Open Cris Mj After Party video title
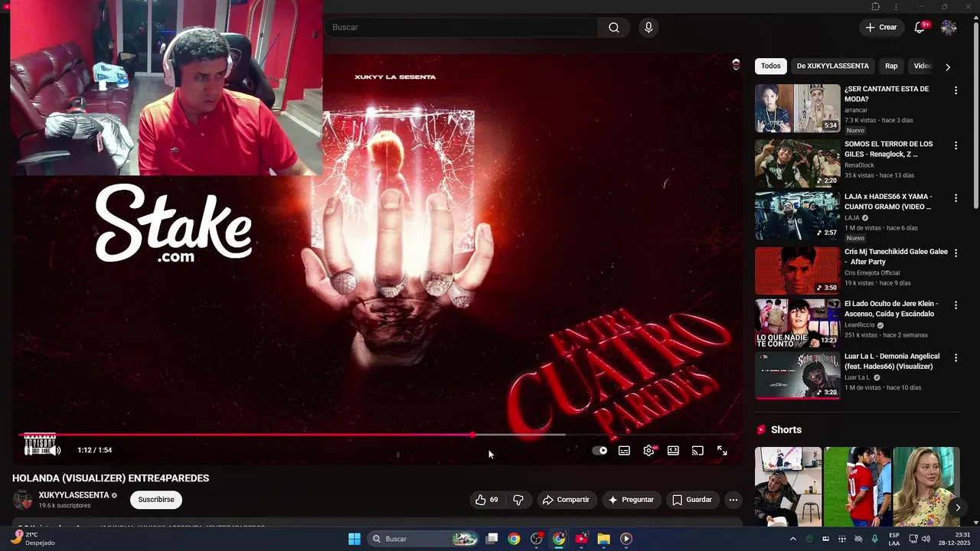 pos(896,256)
